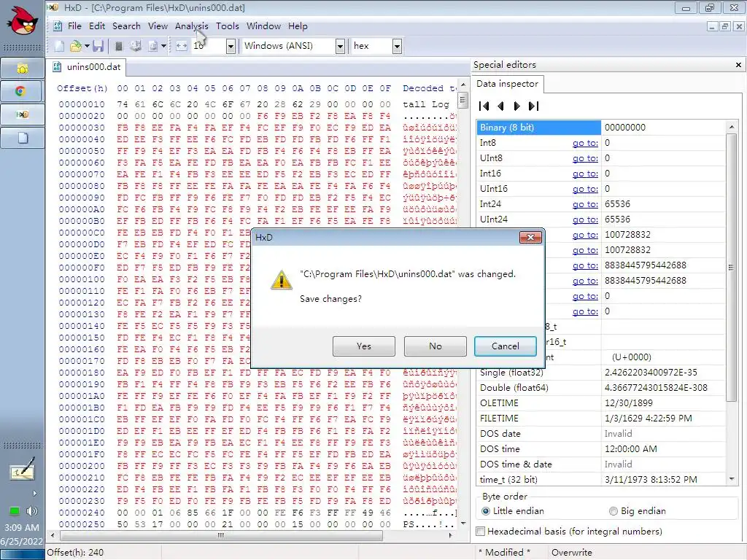Jump to last byte in Data inspector

[533, 106]
